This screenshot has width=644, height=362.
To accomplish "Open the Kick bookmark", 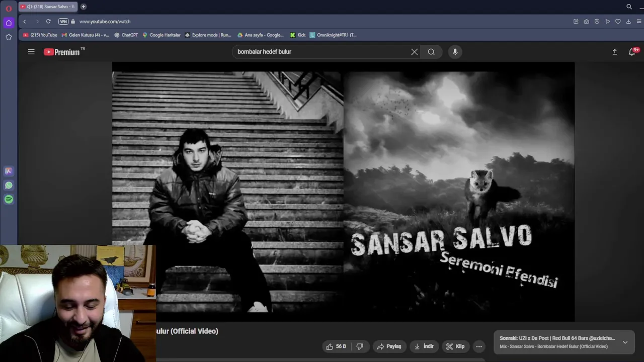I will click(298, 35).
